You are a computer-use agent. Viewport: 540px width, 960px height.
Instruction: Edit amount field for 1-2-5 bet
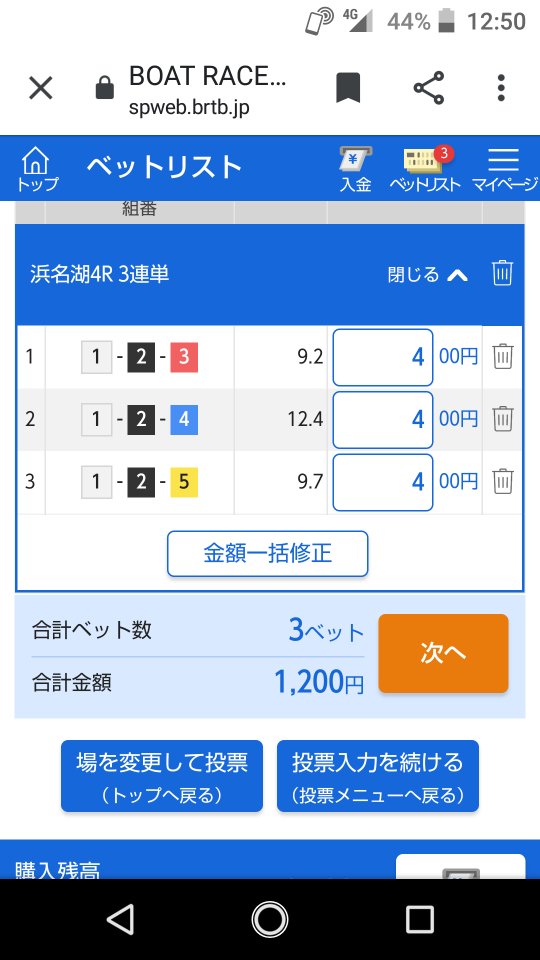coord(383,482)
